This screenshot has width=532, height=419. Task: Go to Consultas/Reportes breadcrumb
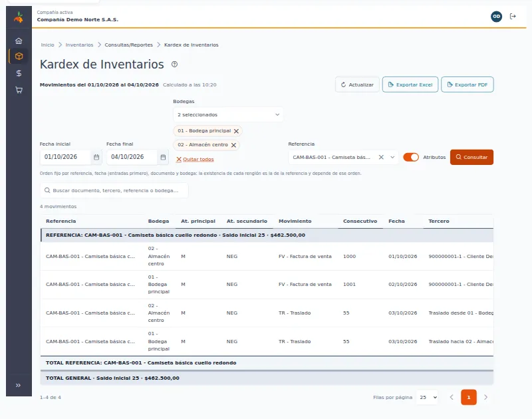[x=128, y=45]
